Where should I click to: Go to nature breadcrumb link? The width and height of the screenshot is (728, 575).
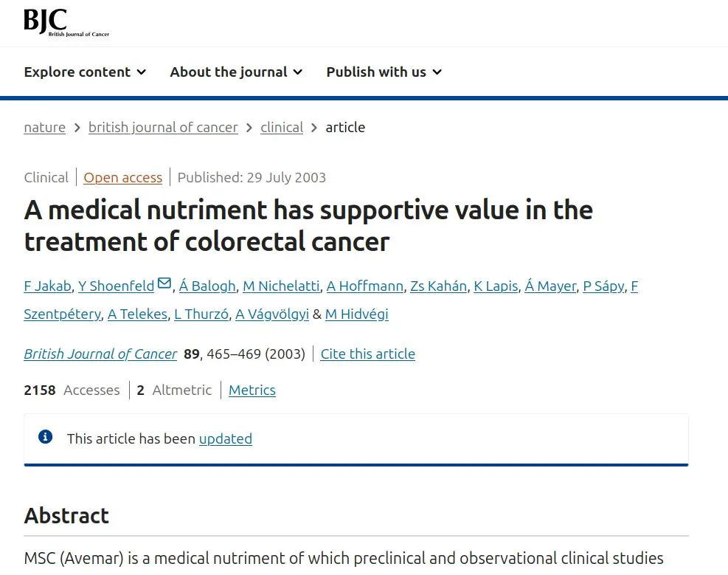pos(44,127)
